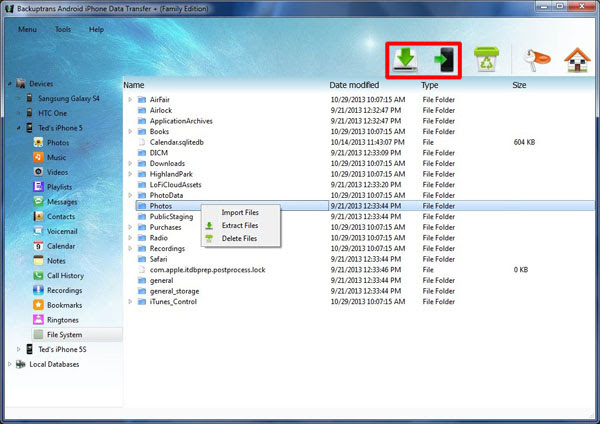Collapse Ted's iPhone 5 node
Image resolution: width=600 pixels, height=424 pixels.
pyautogui.click(x=18, y=128)
